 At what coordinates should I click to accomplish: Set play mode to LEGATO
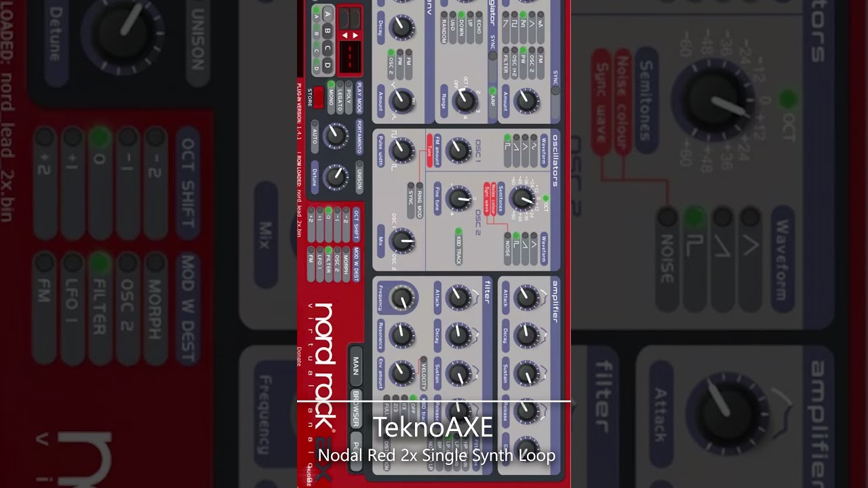click(x=340, y=98)
